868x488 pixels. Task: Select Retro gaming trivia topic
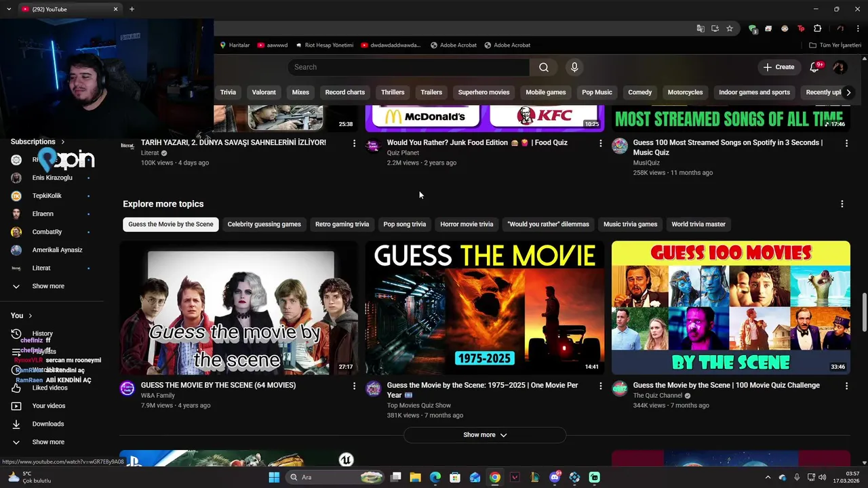click(342, 224)
